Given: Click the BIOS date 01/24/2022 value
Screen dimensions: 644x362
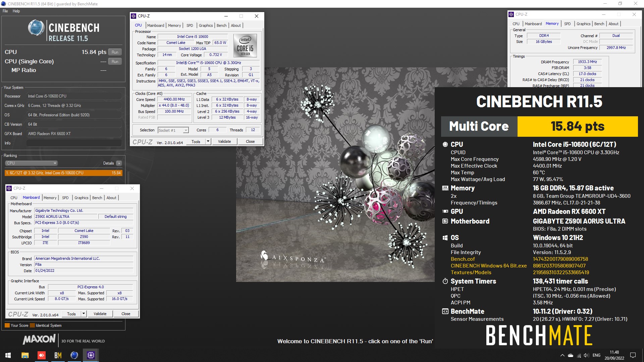Looking at the screenshot, I should pos(84,271).
